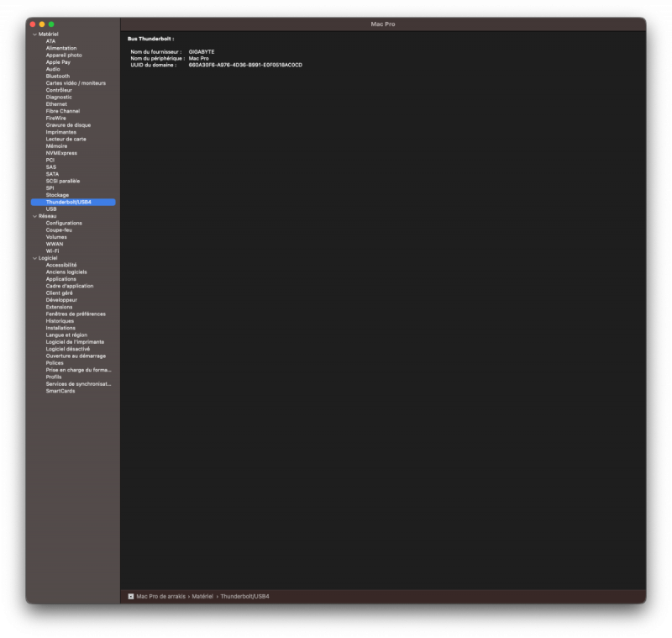Image resolution: width=672 pixels, height=638 pixels.
Task: Select SCSI parallèle in the sidebar
Action: (63, 182)
